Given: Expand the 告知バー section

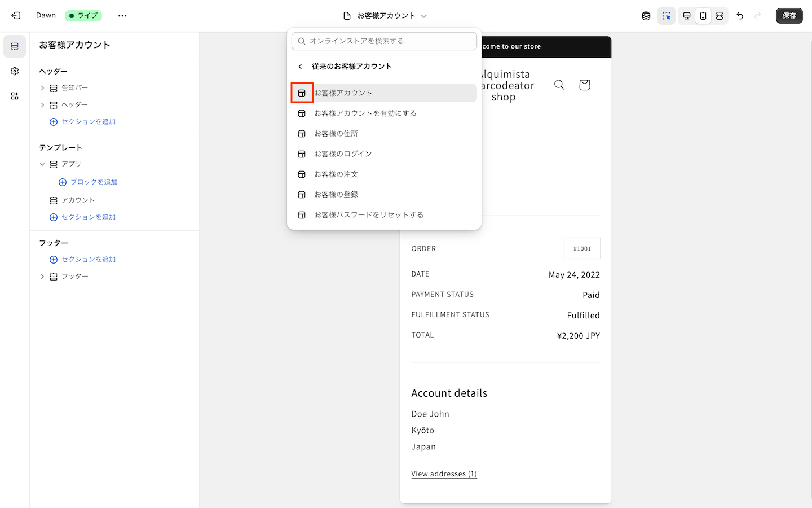Looking at the screenshot, I should pyautogui.click(x=42, y=88).
